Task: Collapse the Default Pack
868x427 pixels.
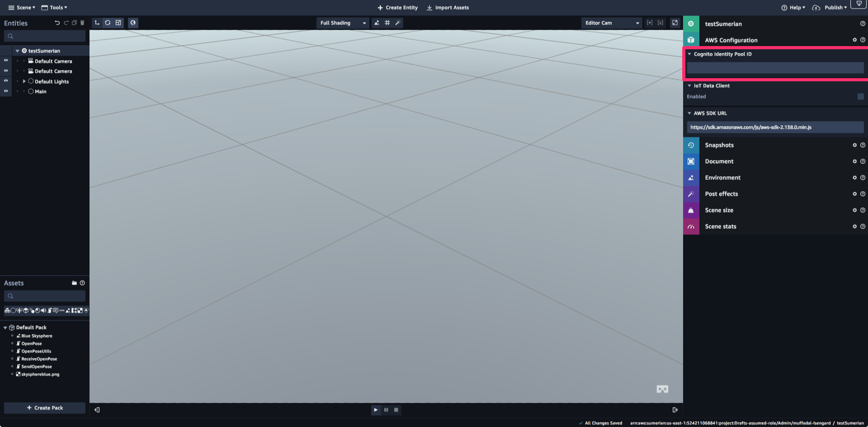Action: pyautogui.click(x=5, y=328)
